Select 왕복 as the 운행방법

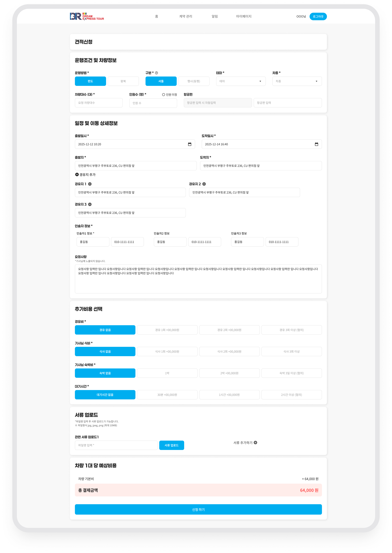[x=123, y=81]
